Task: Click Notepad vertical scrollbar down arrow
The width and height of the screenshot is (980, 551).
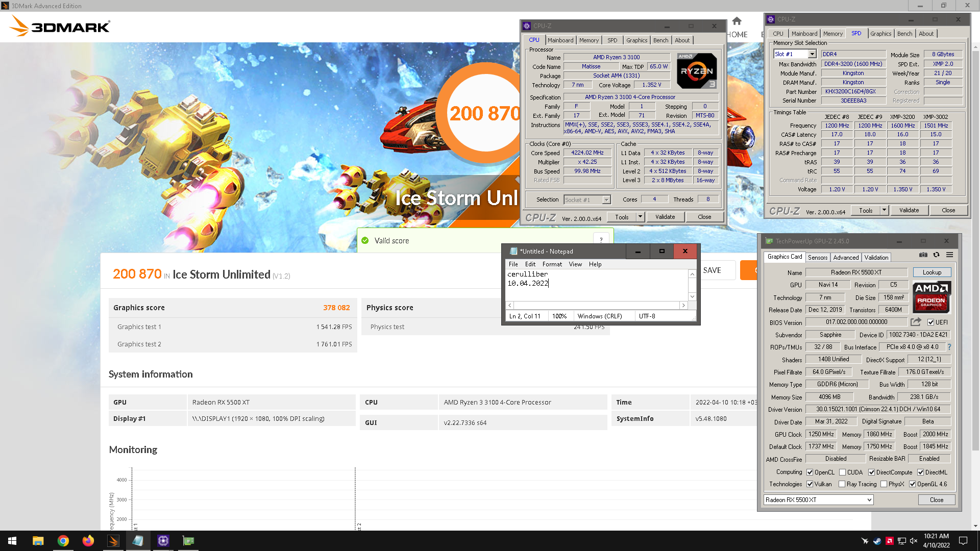Action: tap(692, 296)
